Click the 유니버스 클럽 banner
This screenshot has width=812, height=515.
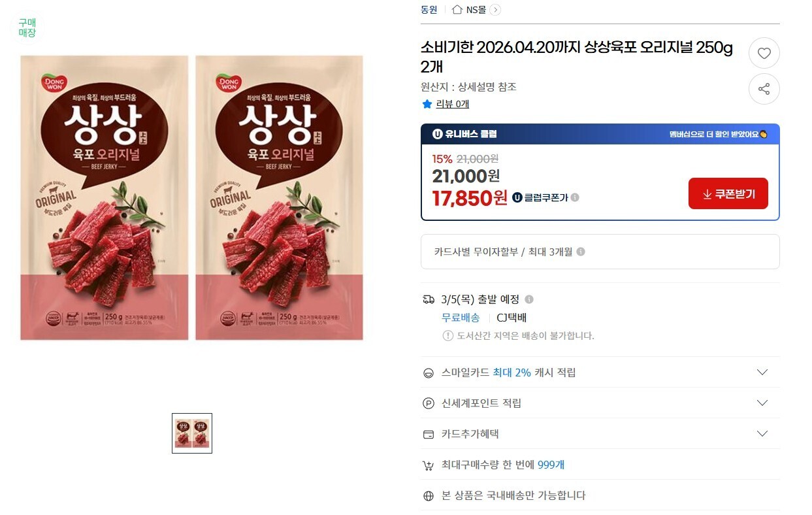600,134
